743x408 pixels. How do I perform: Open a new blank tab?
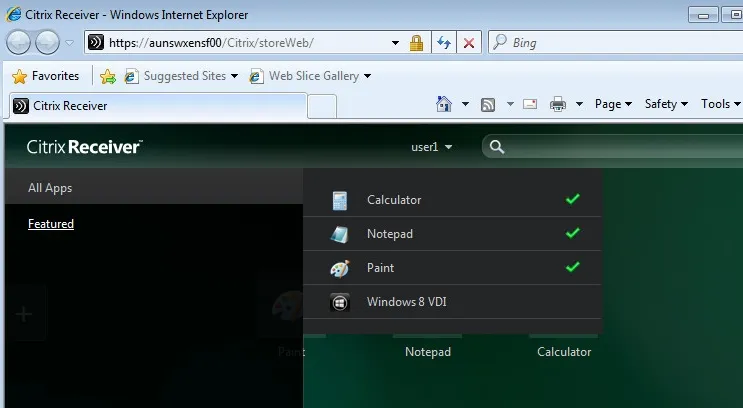click(322, 106)
